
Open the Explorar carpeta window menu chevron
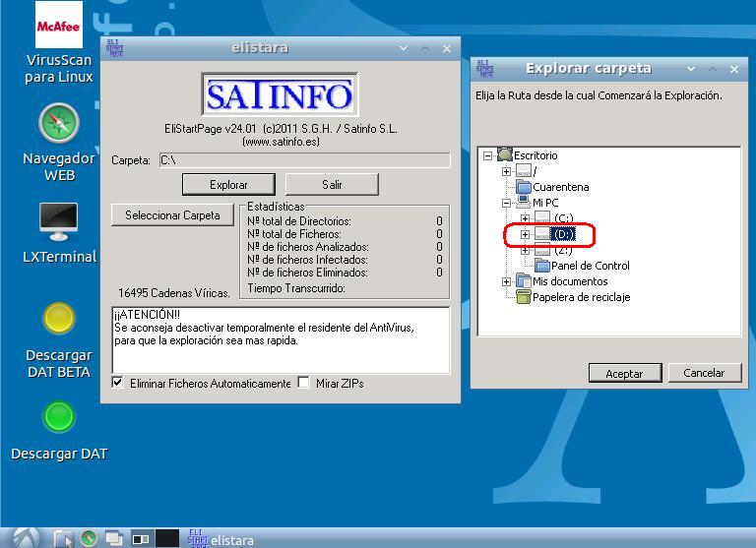(x=691, y=70)
